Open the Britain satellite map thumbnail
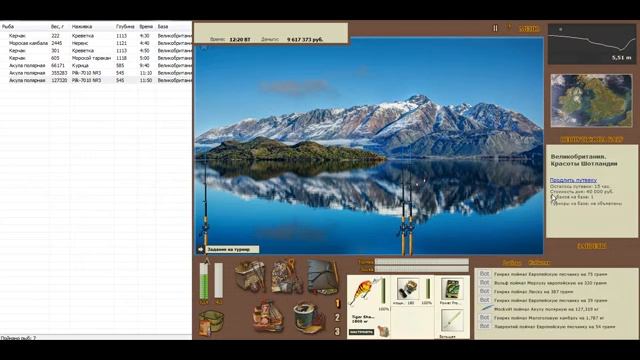 coord(591,100)
